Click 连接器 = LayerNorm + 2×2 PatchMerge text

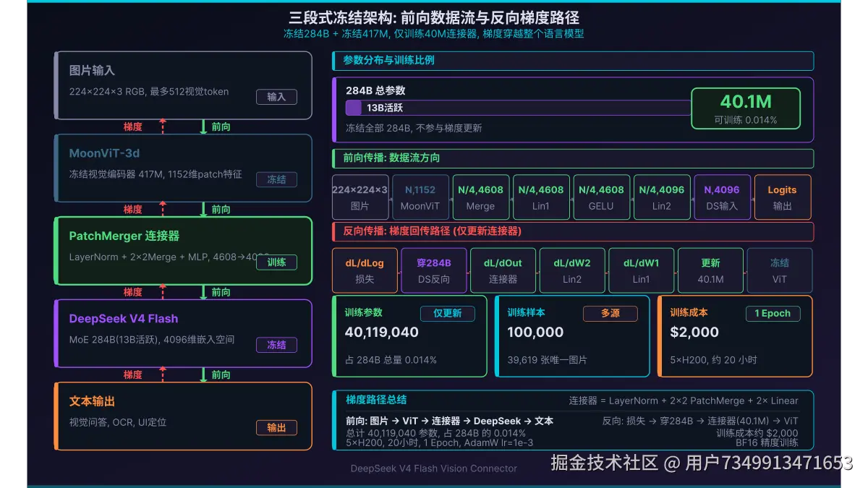point(684,401)
